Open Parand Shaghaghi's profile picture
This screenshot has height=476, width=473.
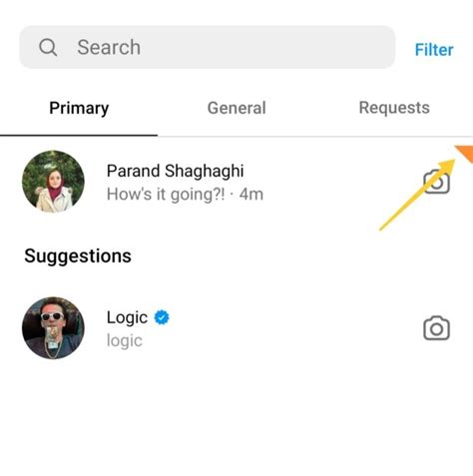pos(53,182)
